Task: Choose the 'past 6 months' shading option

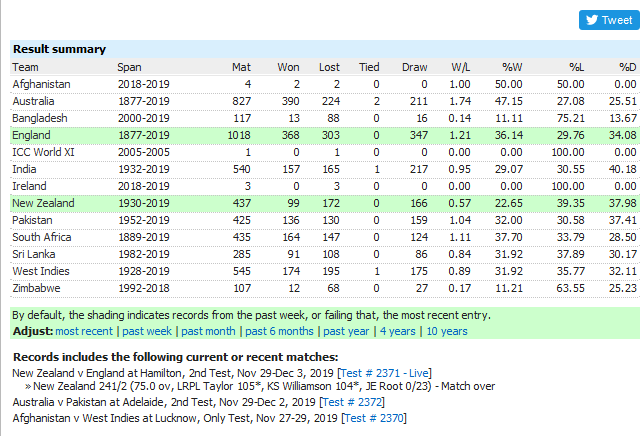Action: (279, 331)
